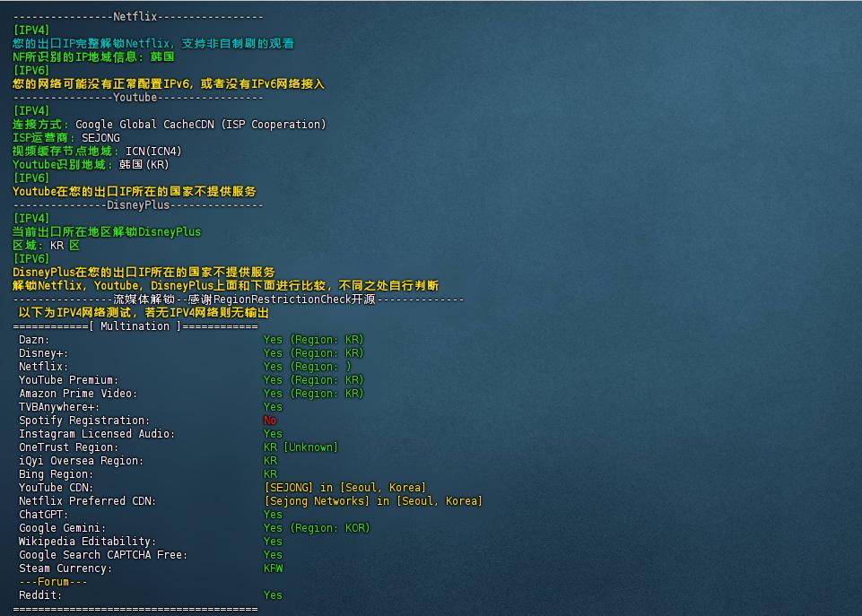This screenshot has width=862, height=616.
Task: Click the OneTrust Region KR [Unknown] value
Action: [300, 447]
